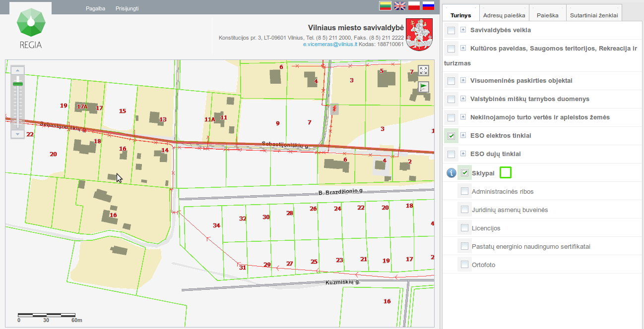Uncheck ESO elektros tinklai layer
644x329 pixels.
click(x=451, y=136)
